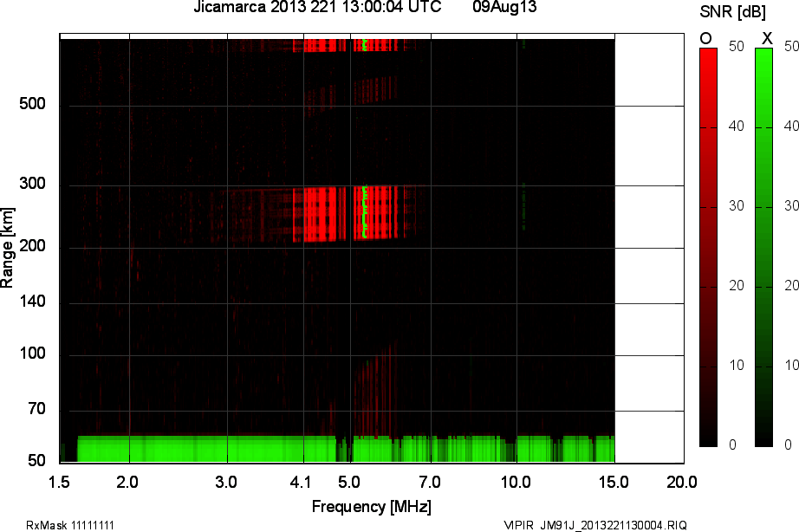Click the frequency tick label "10.0"
799x532 pixels.
pyautogui.click(x=516, y=482)
